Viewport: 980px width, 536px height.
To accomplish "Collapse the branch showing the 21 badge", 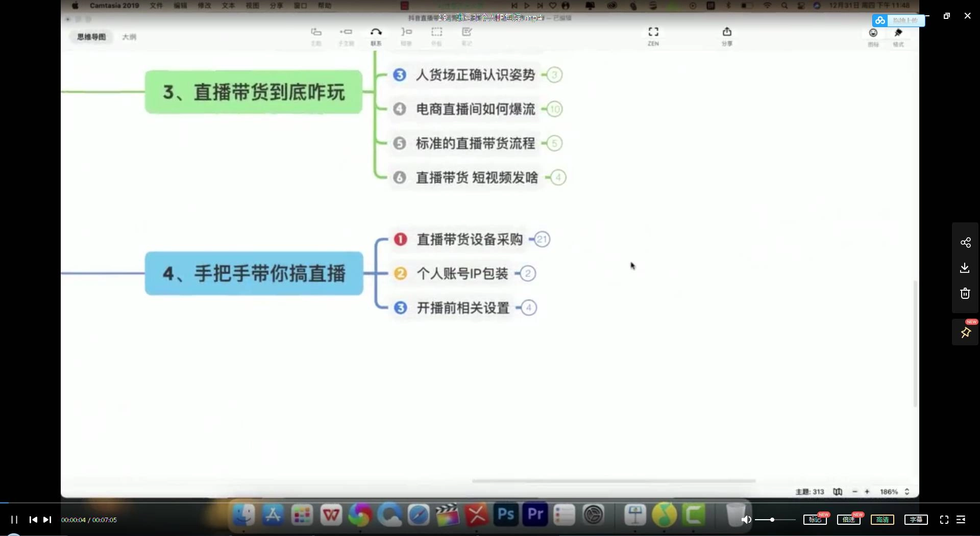I will [542, 239].
